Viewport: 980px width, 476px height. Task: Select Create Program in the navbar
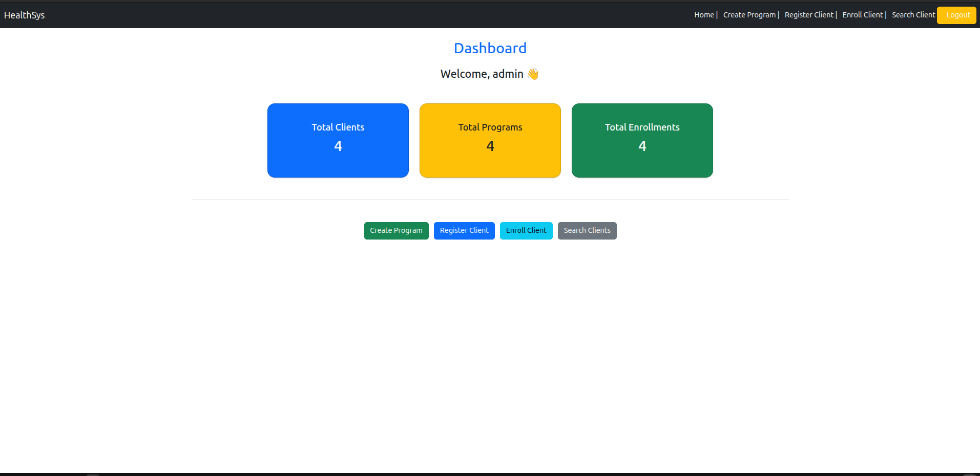pyautogui.click(x=749, y=15)
